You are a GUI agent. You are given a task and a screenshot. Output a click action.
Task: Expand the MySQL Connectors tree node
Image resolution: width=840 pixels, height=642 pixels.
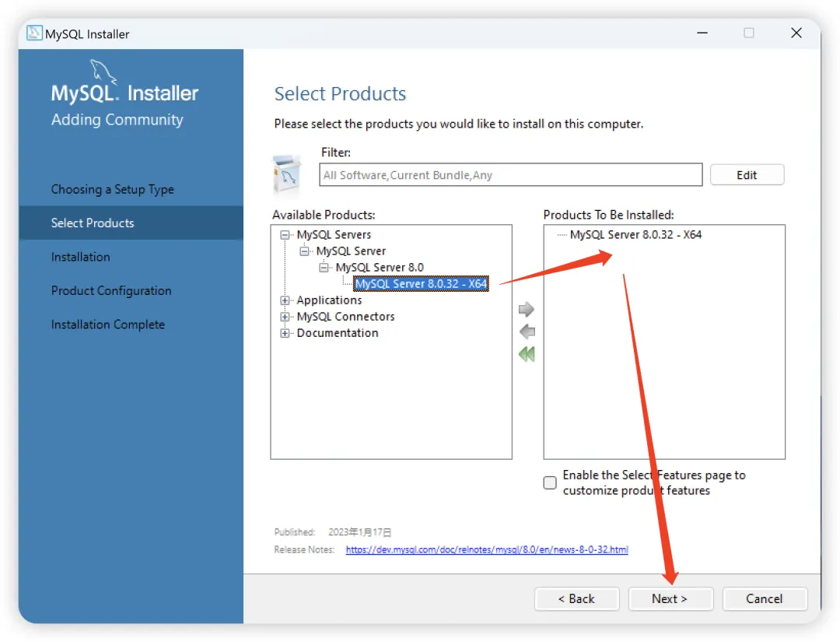point(285,317)
